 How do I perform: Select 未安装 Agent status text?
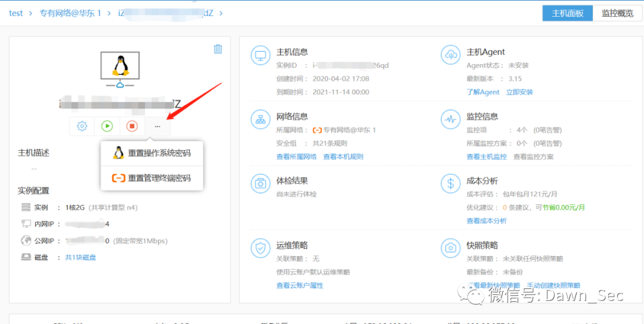[519, 66]
